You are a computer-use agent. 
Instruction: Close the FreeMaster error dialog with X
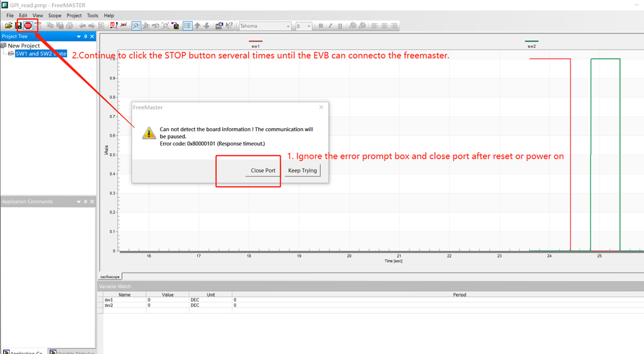pos(321,107)
